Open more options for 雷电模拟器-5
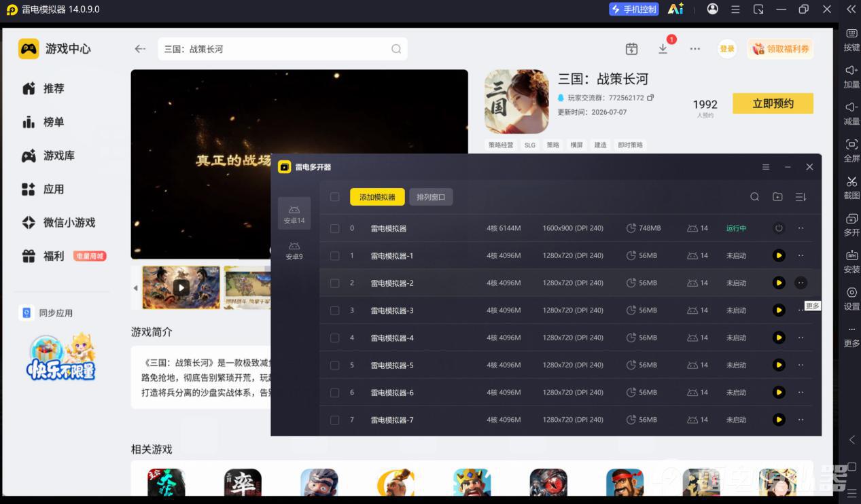 801,365
